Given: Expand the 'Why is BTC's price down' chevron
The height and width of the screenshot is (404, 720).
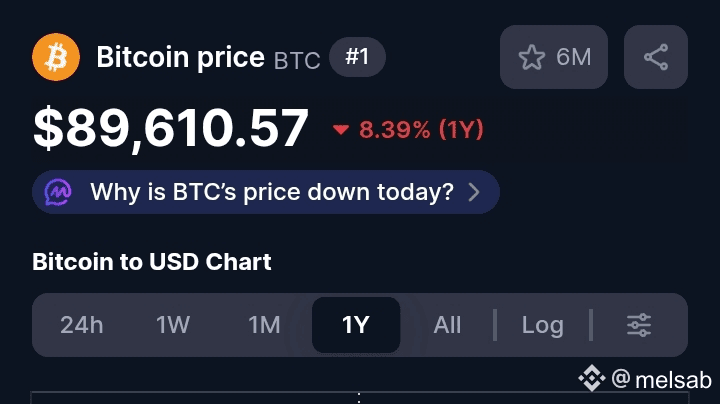Looking at the screenshot, I should tap(475, 192).
